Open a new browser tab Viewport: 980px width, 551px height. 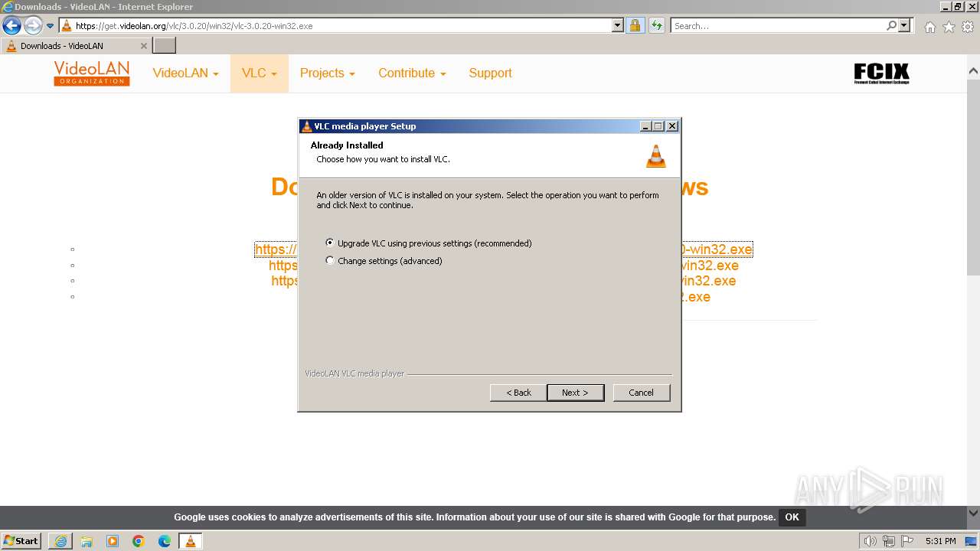[165, 46]
